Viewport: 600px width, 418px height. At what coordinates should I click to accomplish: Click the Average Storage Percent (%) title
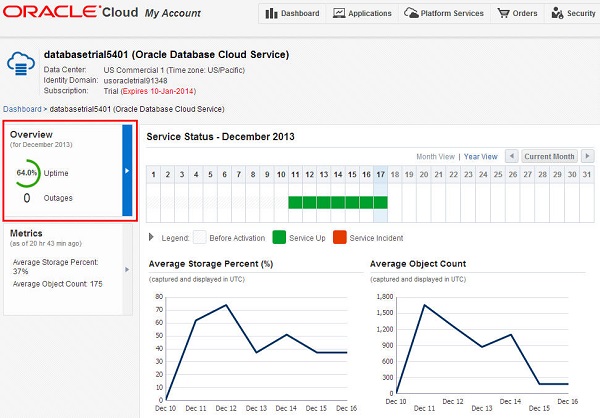coord(211,264)
